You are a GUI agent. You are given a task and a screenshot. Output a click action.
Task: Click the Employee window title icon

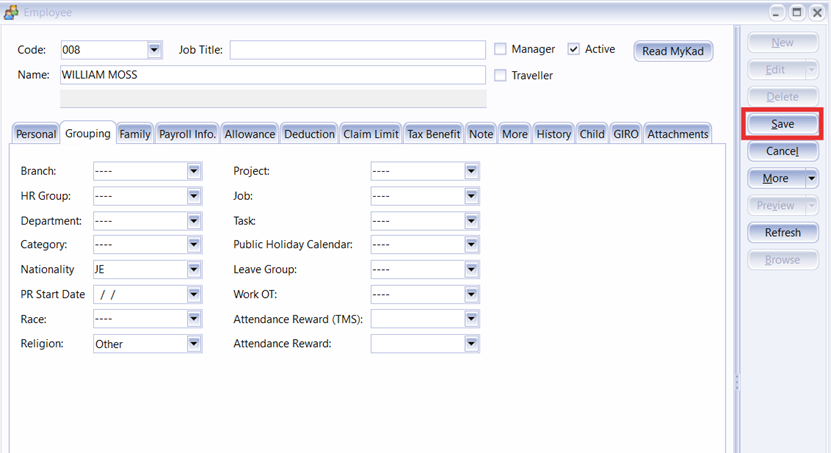click(11, 11)
